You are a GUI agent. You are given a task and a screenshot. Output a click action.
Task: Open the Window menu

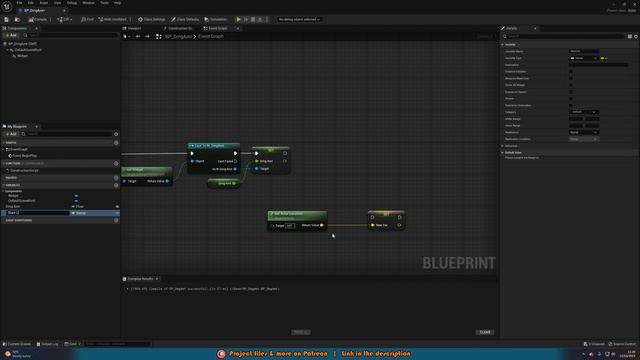(88, 3)
